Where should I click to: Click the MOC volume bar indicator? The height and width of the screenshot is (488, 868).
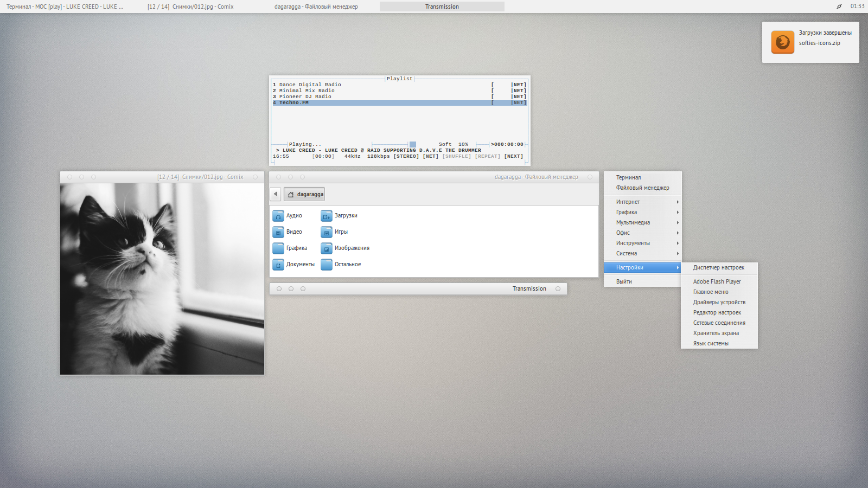click(x=413, y=144)
